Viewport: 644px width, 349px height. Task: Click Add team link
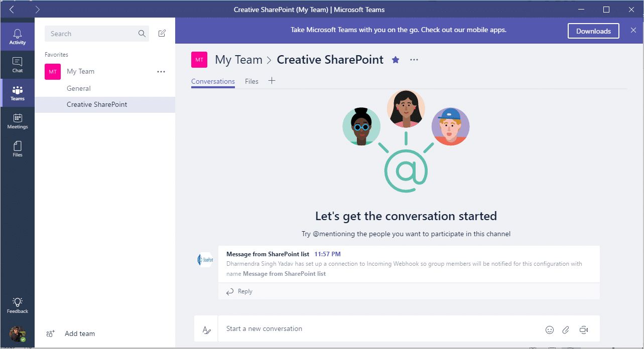(80, 333)
